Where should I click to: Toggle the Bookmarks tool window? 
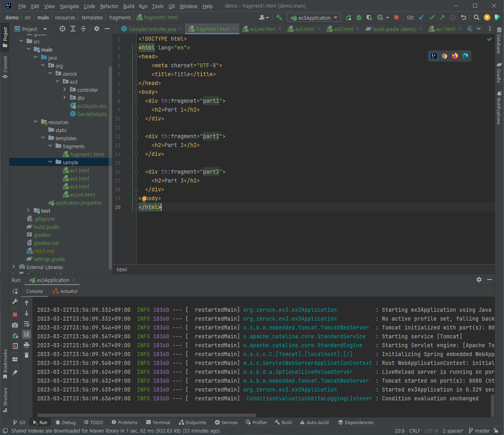tap(5, 365)
